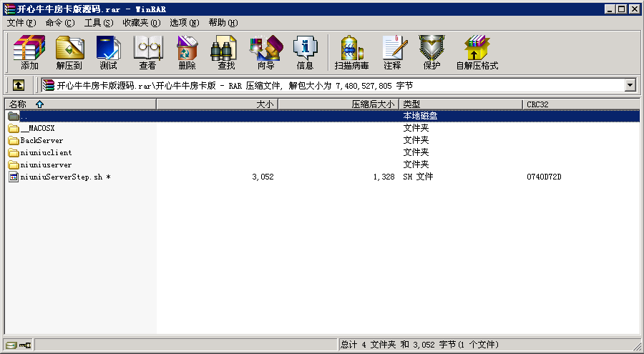This screenshot has height=354, width=644.
Task: Click the Protect (保护) archive icon
Action: pyautogui.click(x=431, y=52)
